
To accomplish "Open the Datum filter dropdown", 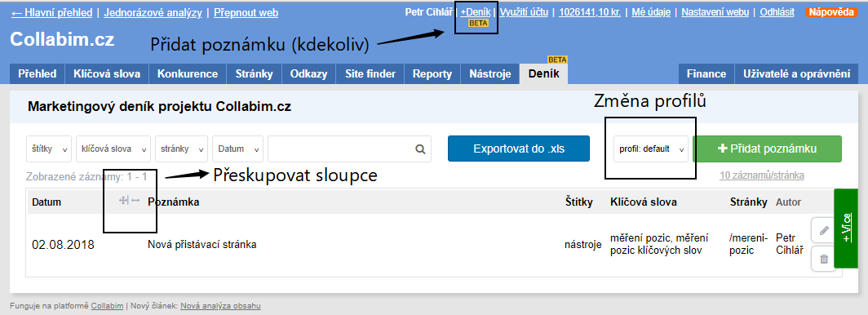I will click(x=237, y=149).
